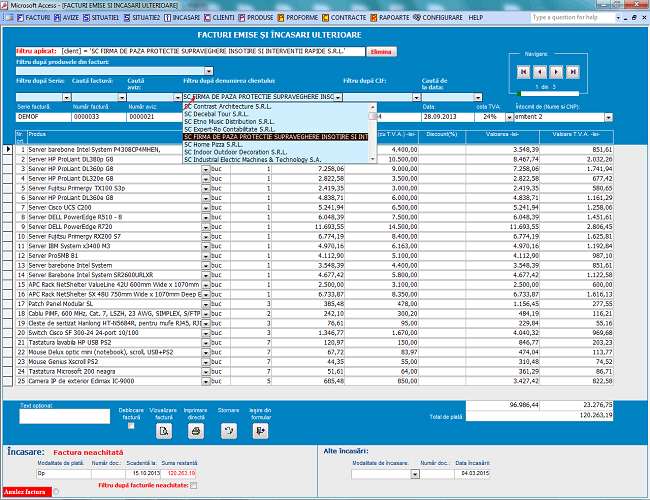Open the PROFORME menu

(298, 18)
